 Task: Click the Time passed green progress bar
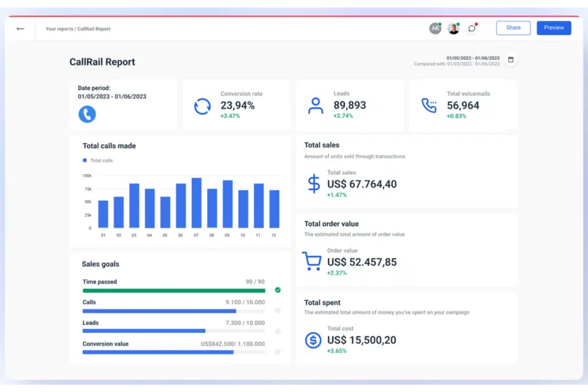tap(174, 291)
